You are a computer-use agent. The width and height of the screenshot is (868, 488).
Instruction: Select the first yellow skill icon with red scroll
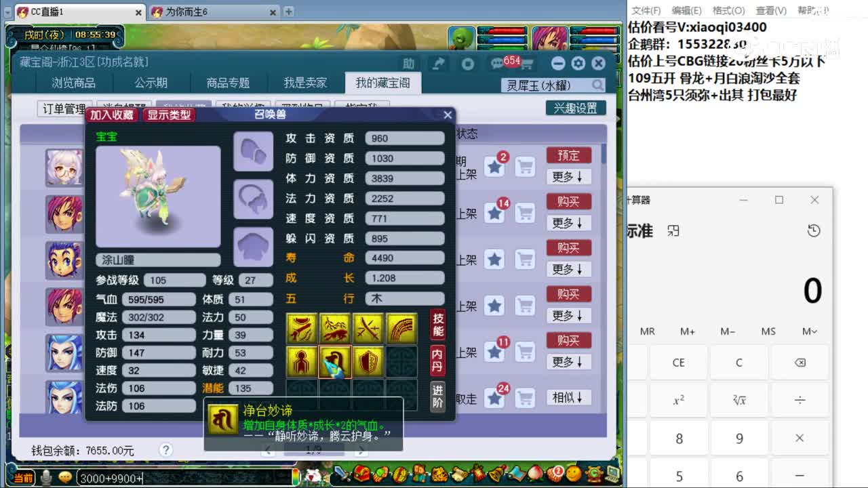[x=302, y=329]
